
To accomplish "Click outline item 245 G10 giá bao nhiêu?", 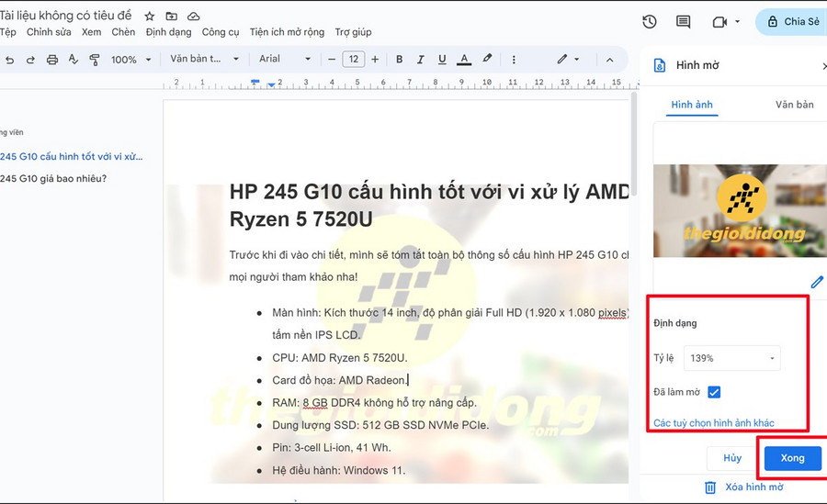I will (53, 179).
